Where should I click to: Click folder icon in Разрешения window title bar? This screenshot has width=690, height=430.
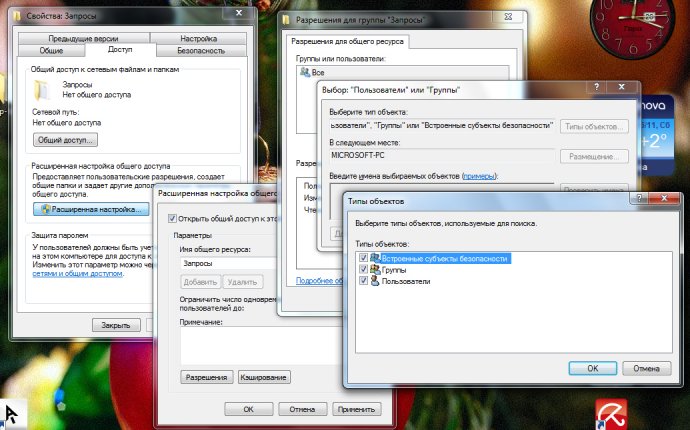point(286,20)
